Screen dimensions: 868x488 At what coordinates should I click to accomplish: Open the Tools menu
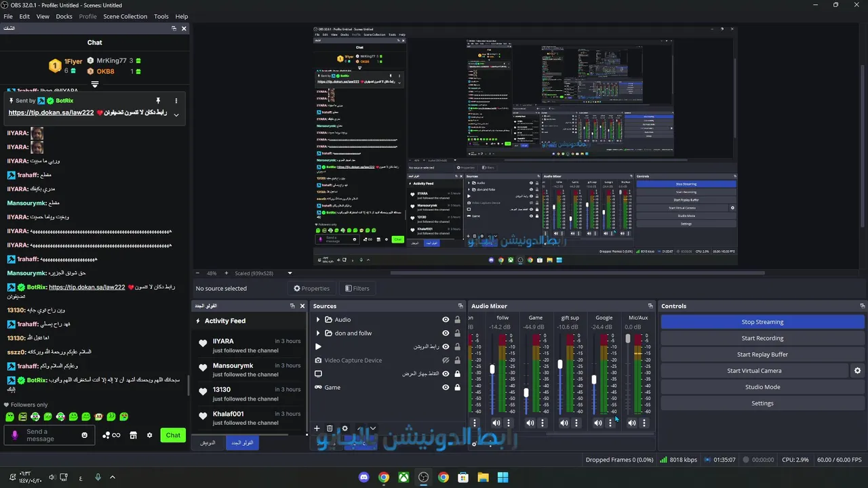[x=161, y=16]
